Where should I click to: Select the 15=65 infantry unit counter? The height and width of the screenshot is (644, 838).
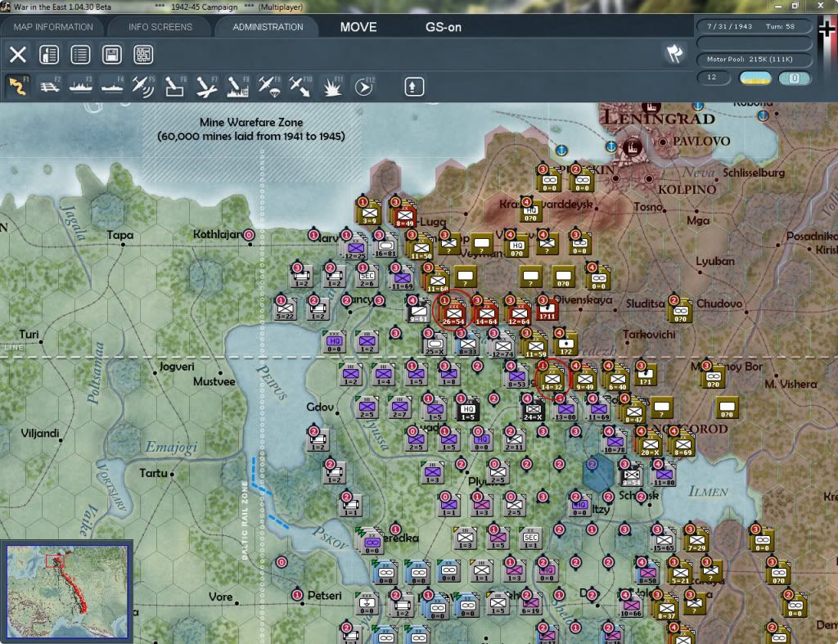click(x=664, y=541)
